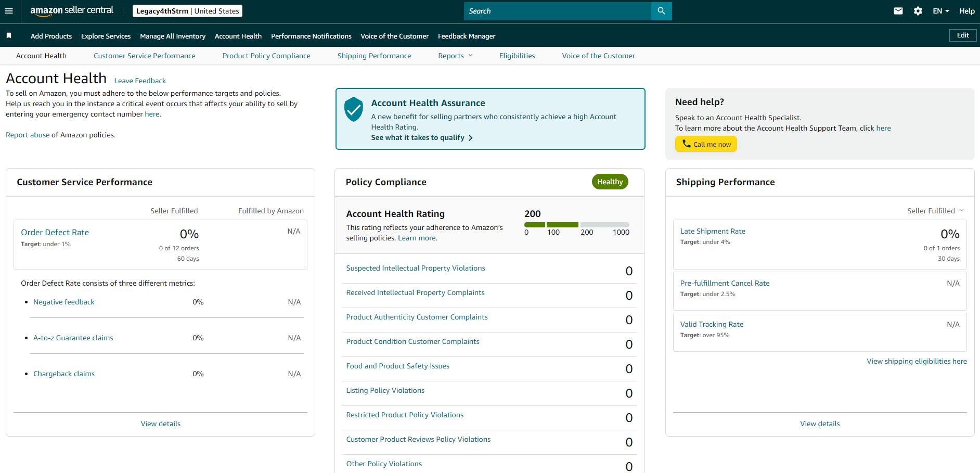Viewport: 980px width, 473px height.
Task: Open the Negative feedback link
Action: pos(64,302)
